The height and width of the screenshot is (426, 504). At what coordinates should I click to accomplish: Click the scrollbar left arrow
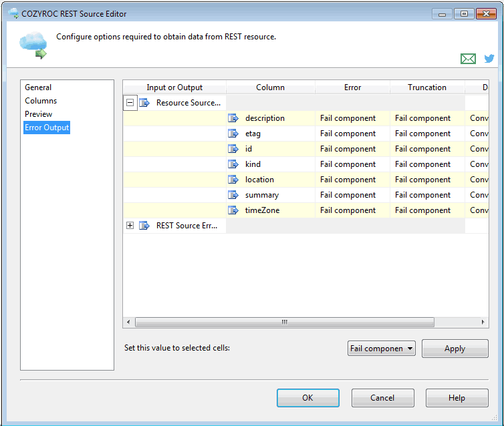[x=128, y=322]
